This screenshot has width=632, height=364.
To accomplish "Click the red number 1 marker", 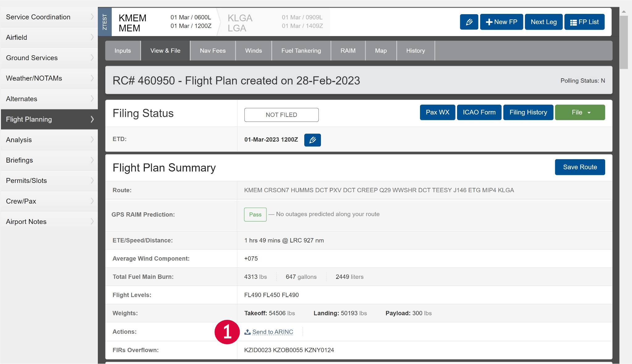I will 227,332.
